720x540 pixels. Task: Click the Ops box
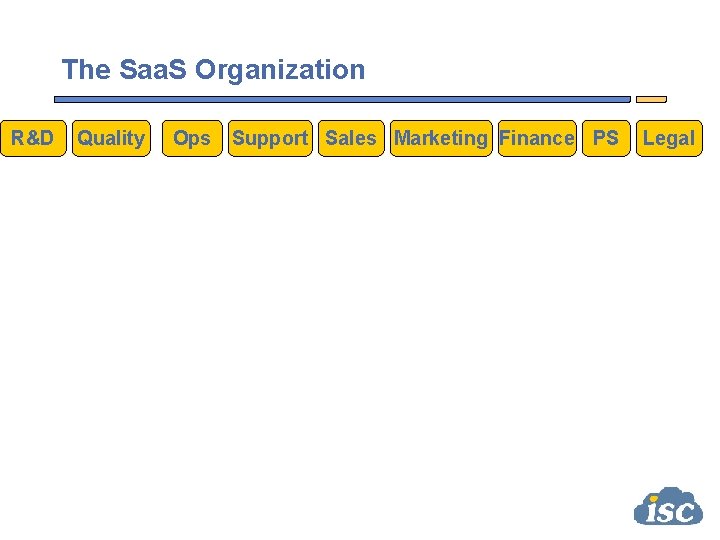[192, 138]
